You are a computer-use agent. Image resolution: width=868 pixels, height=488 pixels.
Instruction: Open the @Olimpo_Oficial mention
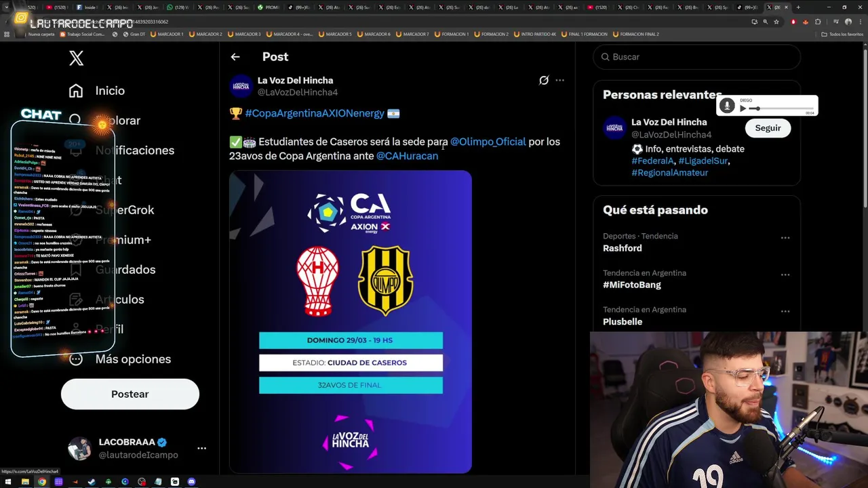point(488,142)
